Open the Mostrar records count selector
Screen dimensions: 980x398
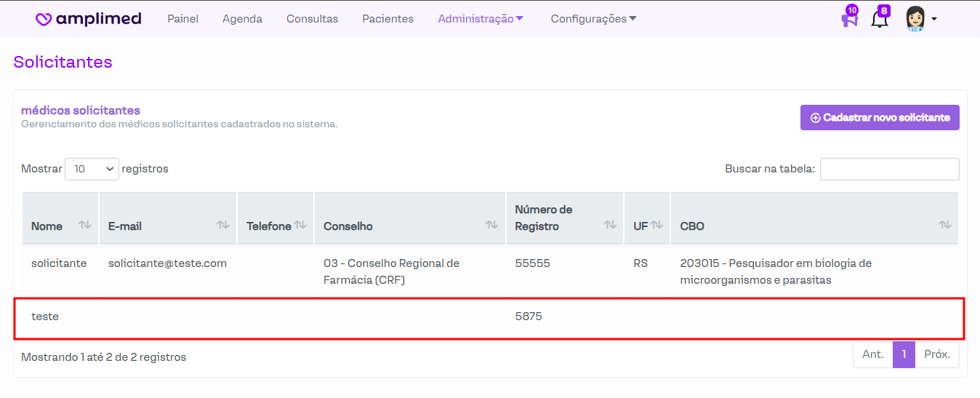92,169
